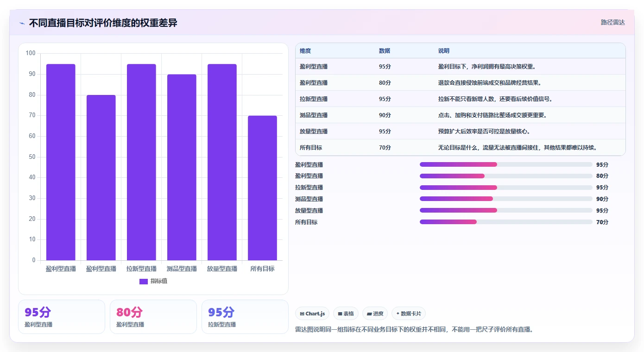
Task: Click the 70分 value beside the progress bar
Action: coord(602,222)
